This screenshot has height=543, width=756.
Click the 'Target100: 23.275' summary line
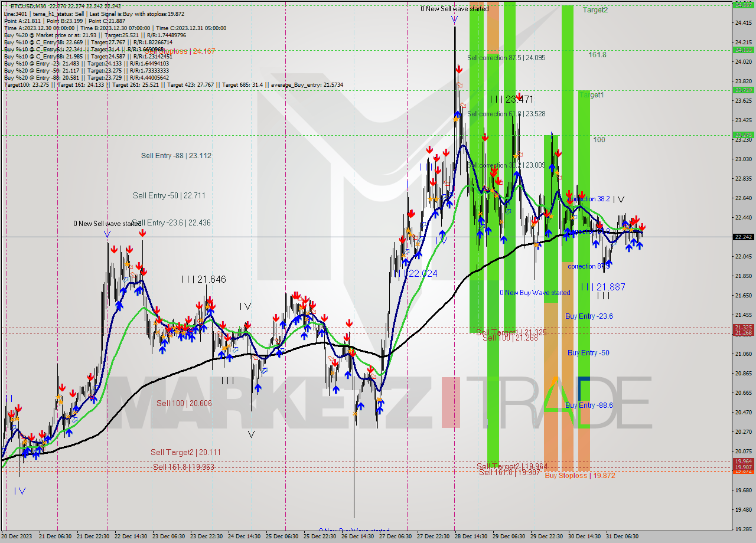pyautogui.click(x=173, y=85)
